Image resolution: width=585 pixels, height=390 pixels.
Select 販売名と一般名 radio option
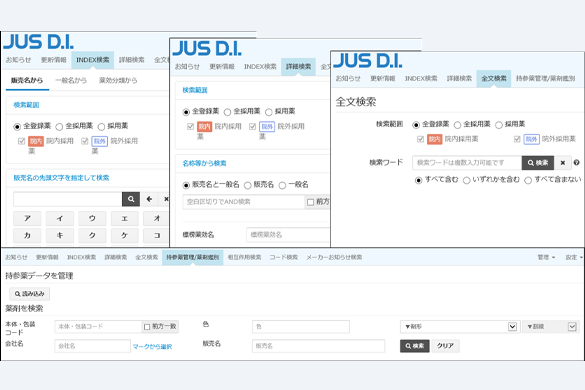click(186, 185)
